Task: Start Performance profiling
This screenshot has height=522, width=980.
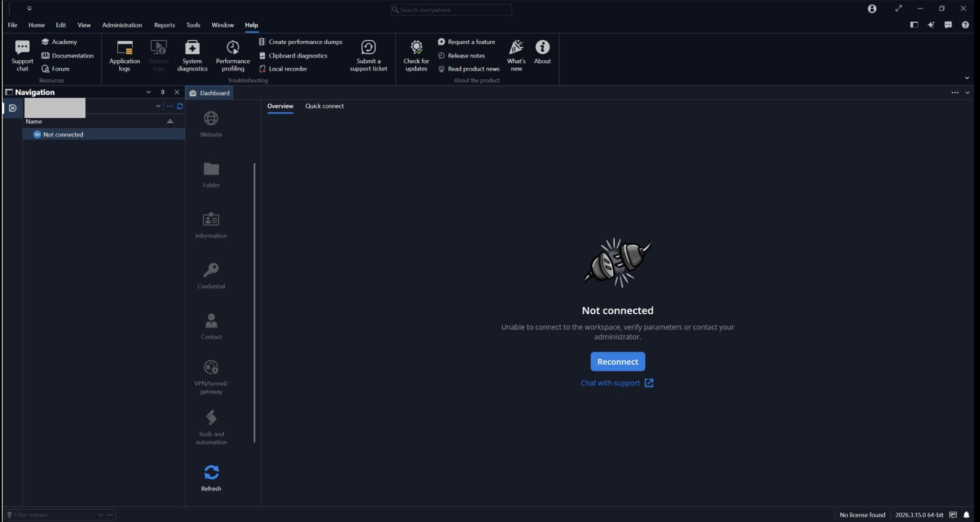Action: [x=233, y=56]
